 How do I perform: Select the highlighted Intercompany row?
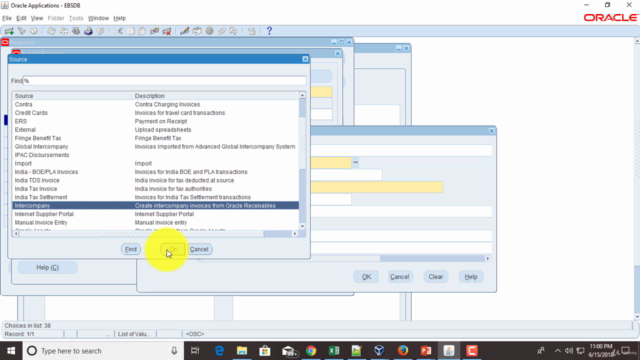coord(156,206)
